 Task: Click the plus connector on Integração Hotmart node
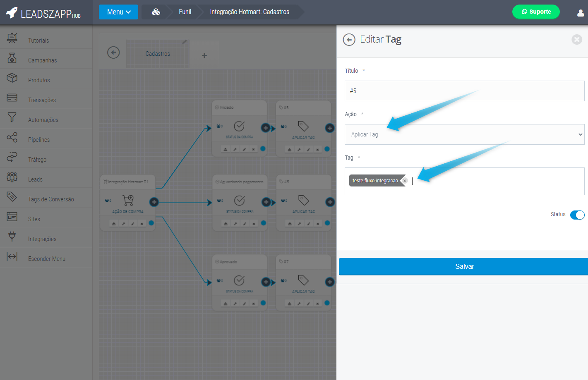[x=154, y=202]
